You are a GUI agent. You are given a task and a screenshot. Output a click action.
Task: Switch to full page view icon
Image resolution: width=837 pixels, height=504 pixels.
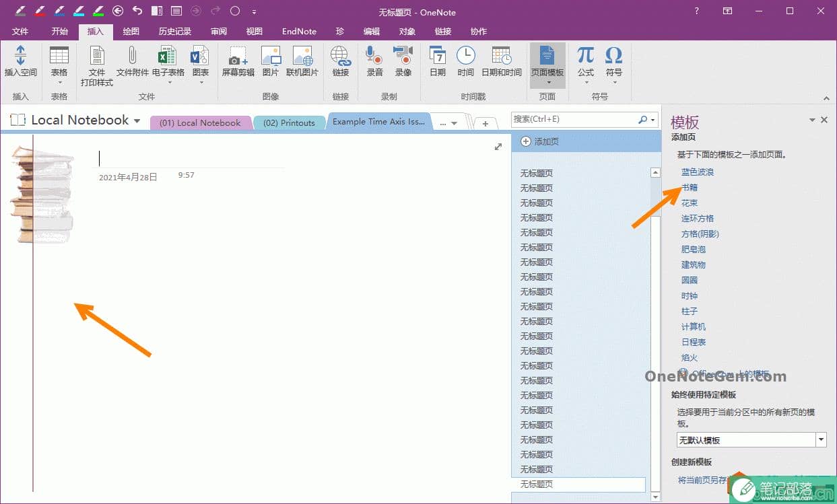(x=176, y=11)
